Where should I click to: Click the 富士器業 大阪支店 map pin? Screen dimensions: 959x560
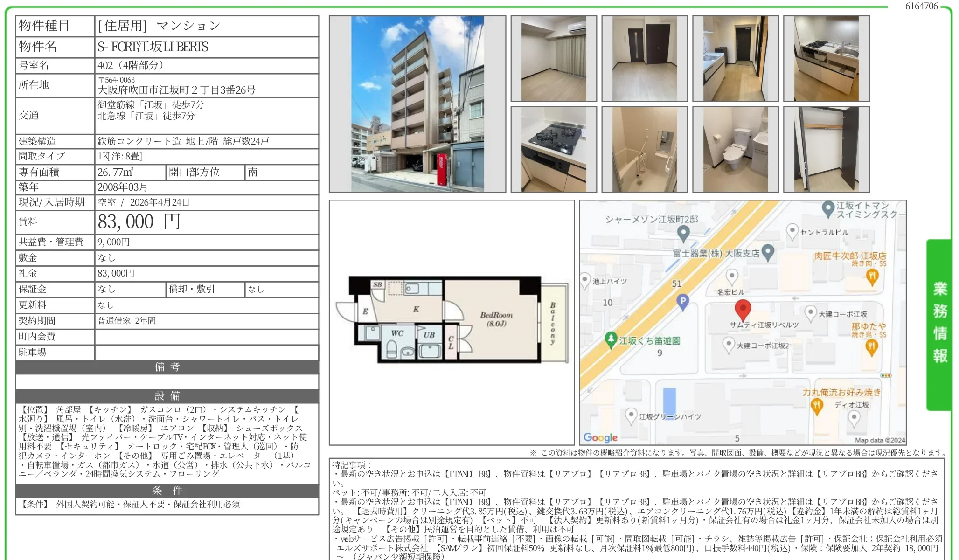768,252
